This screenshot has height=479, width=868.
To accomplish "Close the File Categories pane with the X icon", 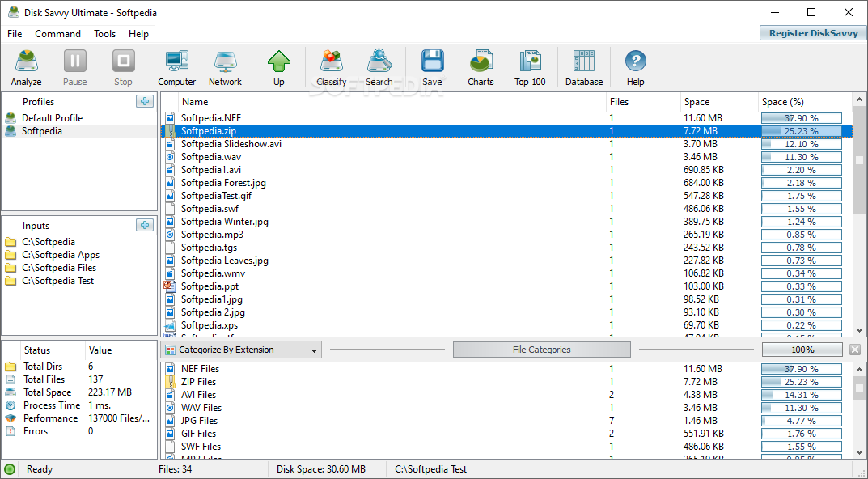I will tap(855, 350).
